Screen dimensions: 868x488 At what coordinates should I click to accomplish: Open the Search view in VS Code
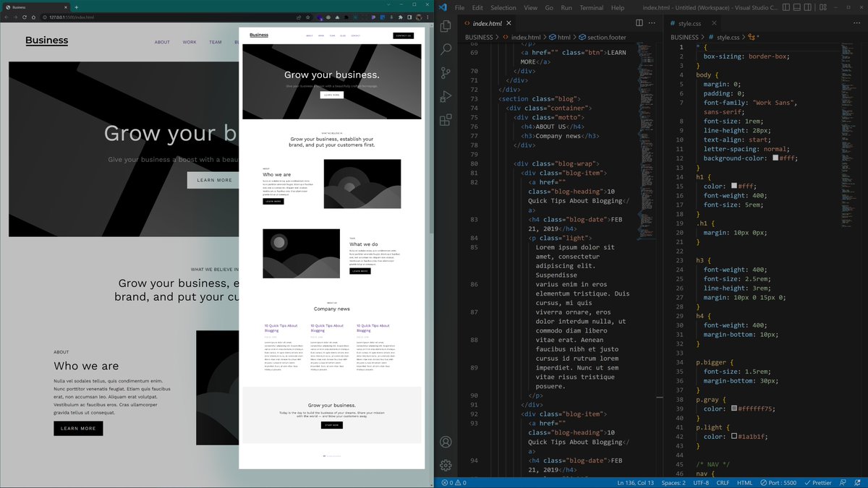tap(446, 49)
